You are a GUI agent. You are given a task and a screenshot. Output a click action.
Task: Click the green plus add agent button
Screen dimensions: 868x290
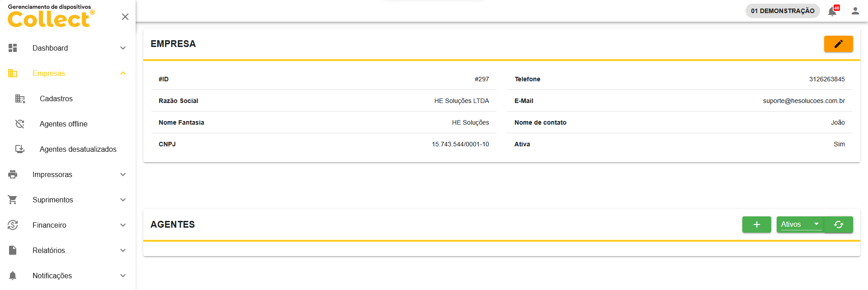756,225
